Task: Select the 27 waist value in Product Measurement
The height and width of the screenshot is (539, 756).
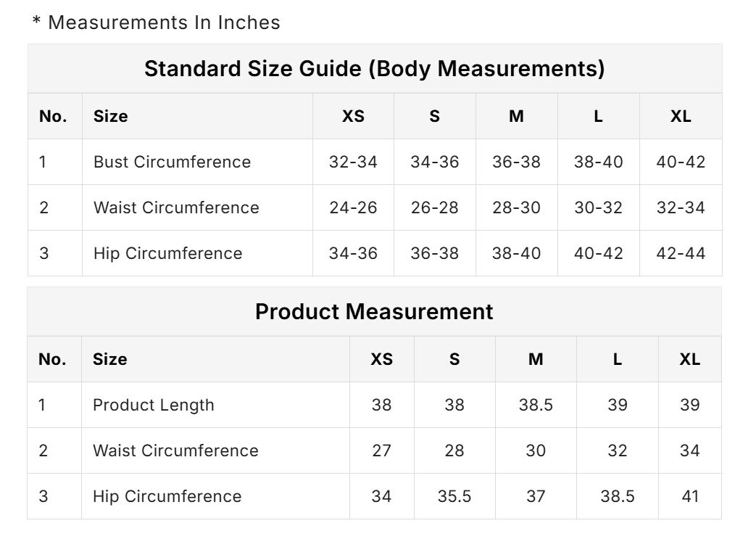Action: point(381,450)
